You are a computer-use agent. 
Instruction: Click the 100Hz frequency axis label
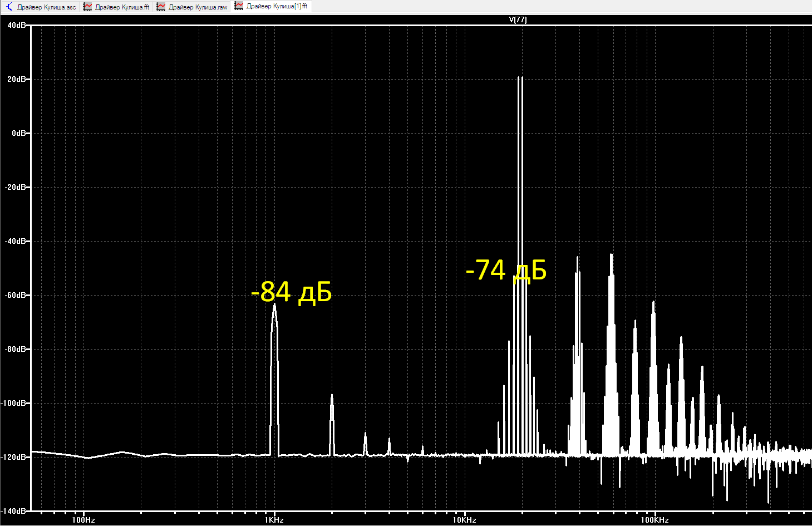tap(83, 520)
